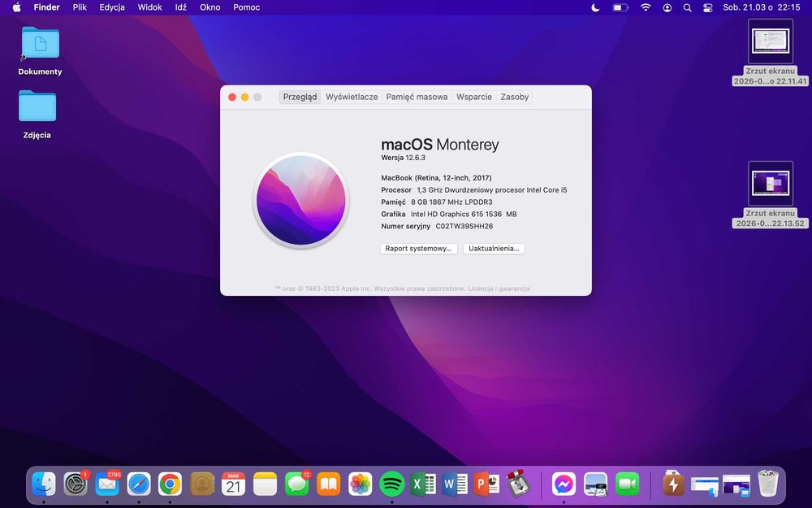
Task: Select screenshot thumbnail ending 22.11.41
Action: (770, 52)
